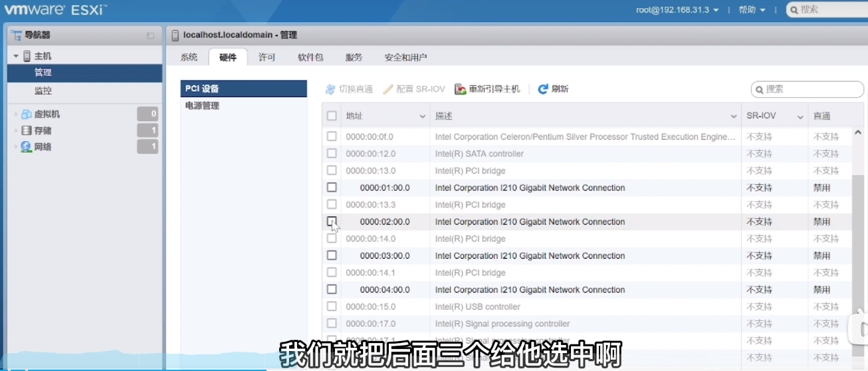Screen dimensions: 868x371
Task: Click I210 Gigabit description for 0000:04:00.0
Action: click(530, 290)
